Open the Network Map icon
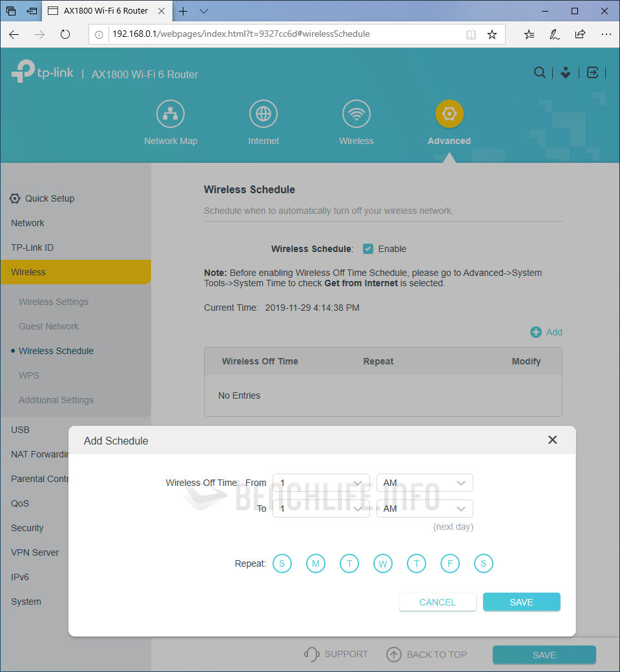620x672 pixels. click(170, 114)
